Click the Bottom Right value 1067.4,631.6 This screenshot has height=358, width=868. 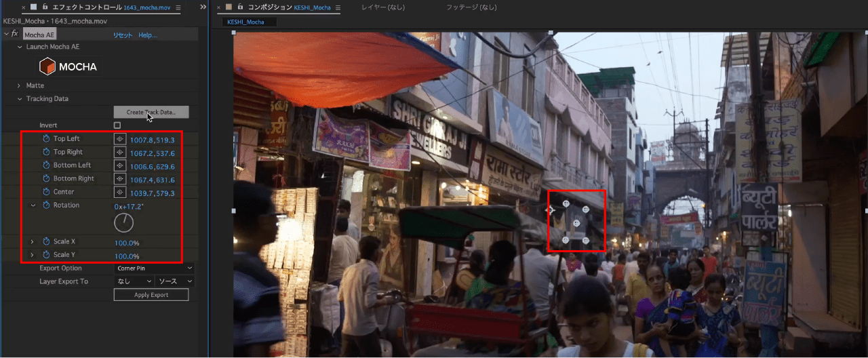153,180
